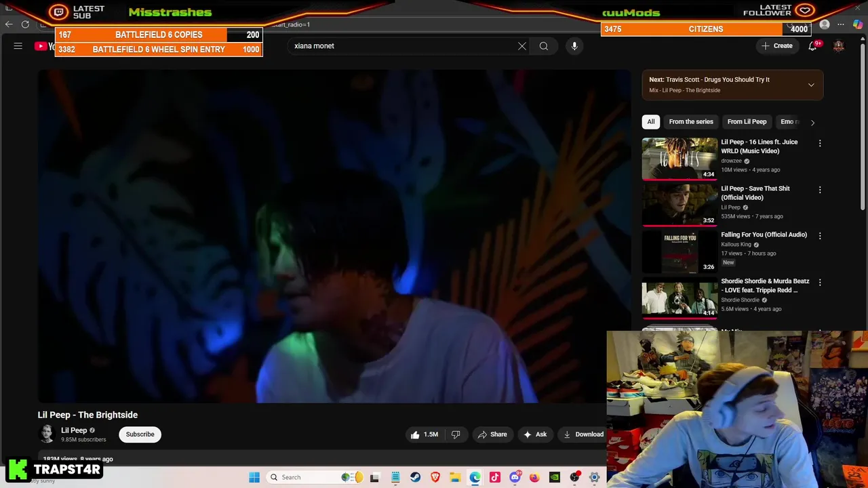Open the Copilot icon in the browser toolbar

point(858,24)
